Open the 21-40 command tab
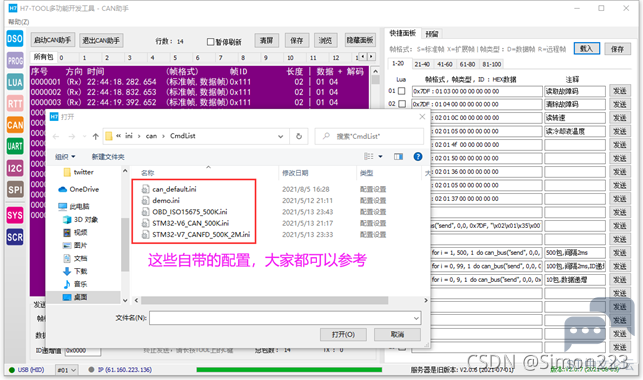Screen dimensions: 643x380 422,64
